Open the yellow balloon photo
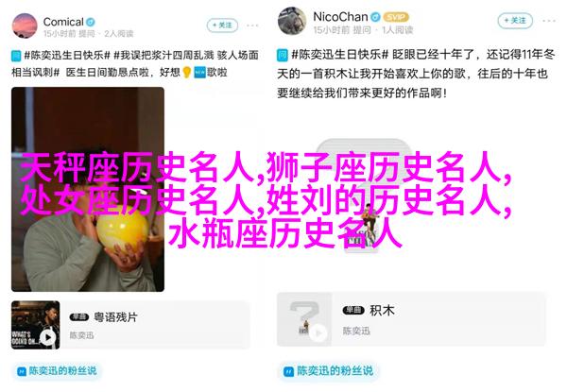 click(x=88, y=189)
